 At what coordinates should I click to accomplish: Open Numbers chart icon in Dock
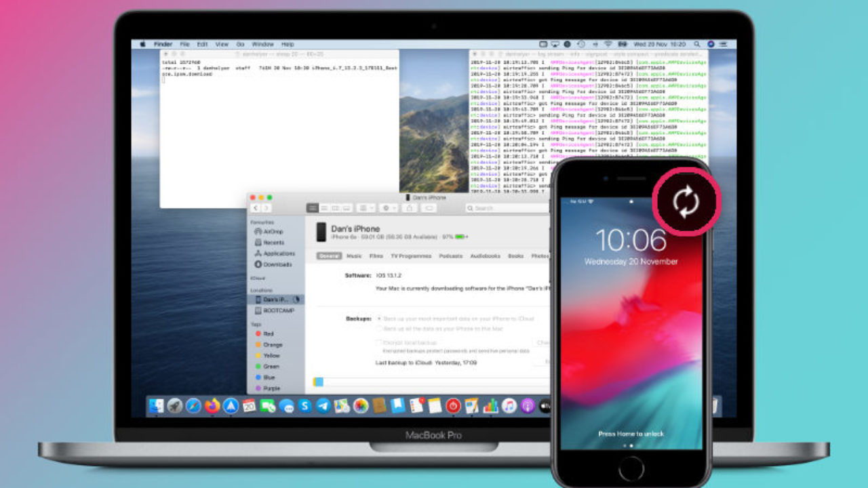[490, 406]
